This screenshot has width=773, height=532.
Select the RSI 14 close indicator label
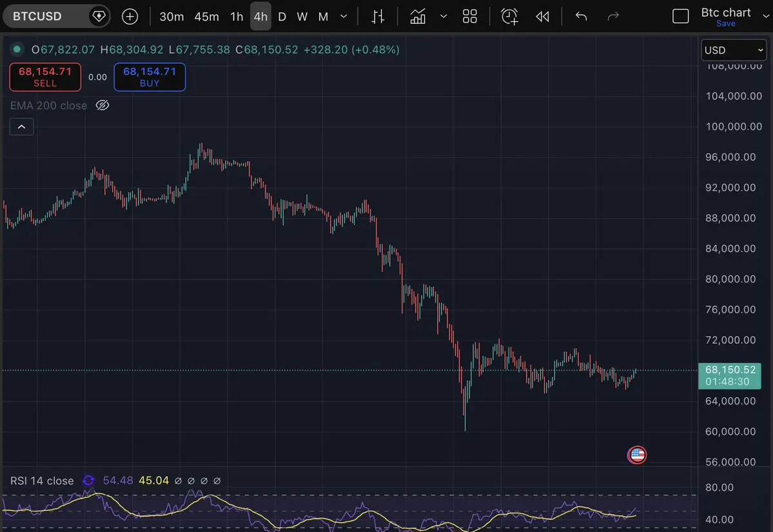click(x=42, y=480)
